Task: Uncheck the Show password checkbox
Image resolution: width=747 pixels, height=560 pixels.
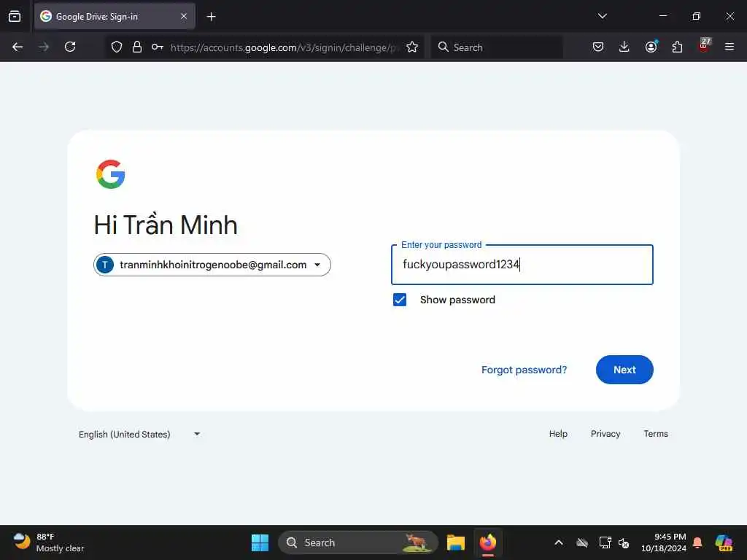Action: coord(400,300)
